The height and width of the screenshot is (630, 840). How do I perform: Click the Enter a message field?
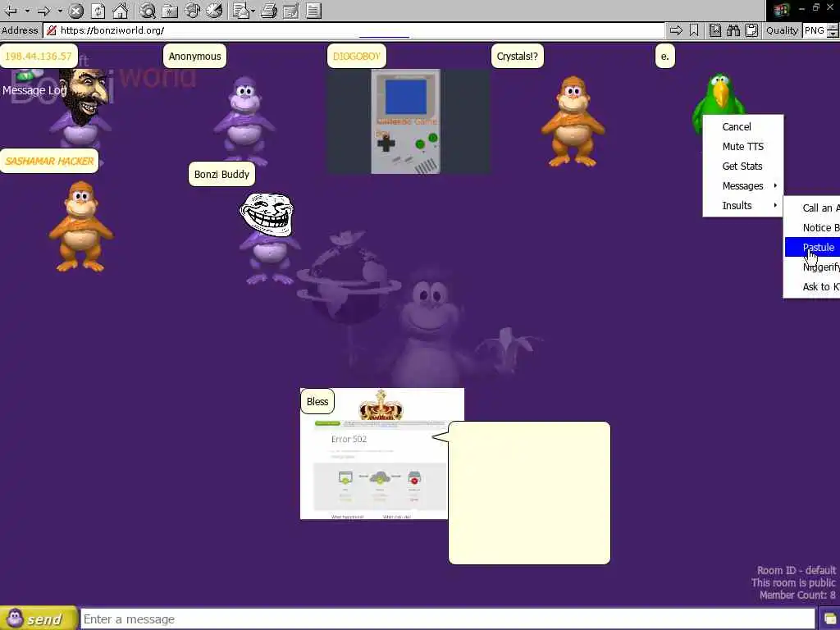pos(449,619)
